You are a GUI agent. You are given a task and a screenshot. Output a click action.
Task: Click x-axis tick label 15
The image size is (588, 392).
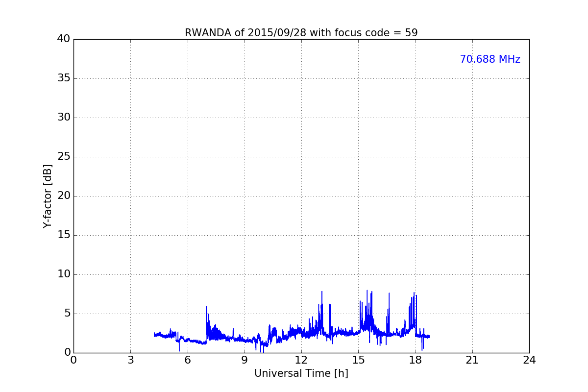358,360
